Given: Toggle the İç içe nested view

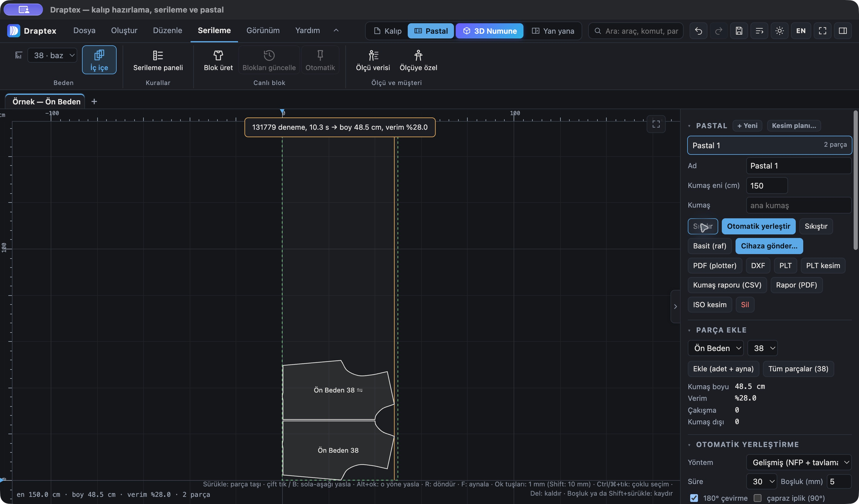Looking at the screenshot, I should pos(99,60).
